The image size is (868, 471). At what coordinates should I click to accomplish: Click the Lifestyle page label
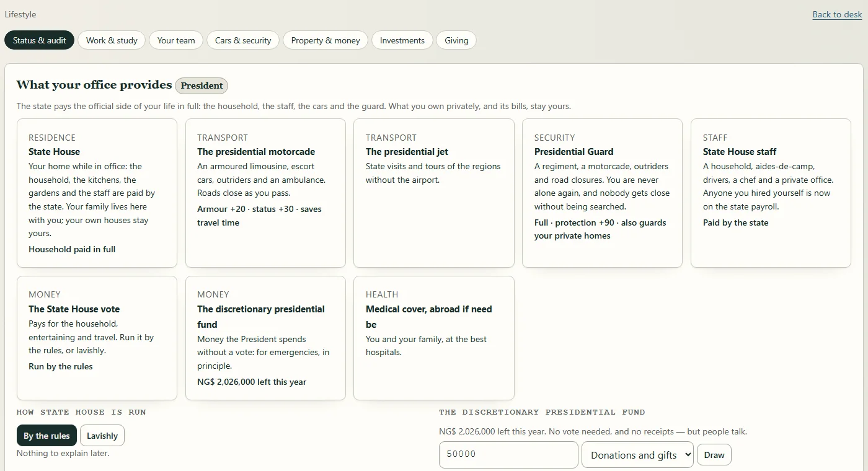[20, 14]
